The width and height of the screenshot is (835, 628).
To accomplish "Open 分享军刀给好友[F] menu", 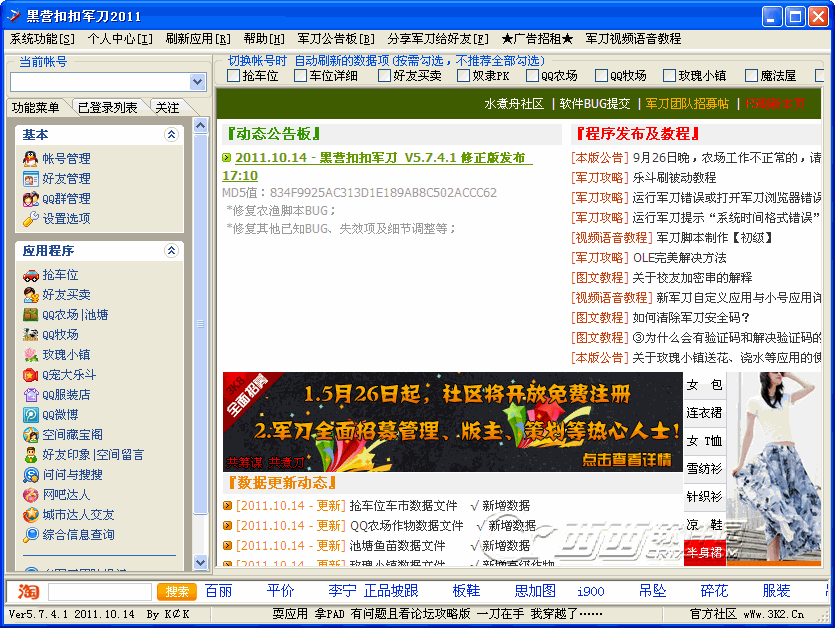I will [438, 39].
